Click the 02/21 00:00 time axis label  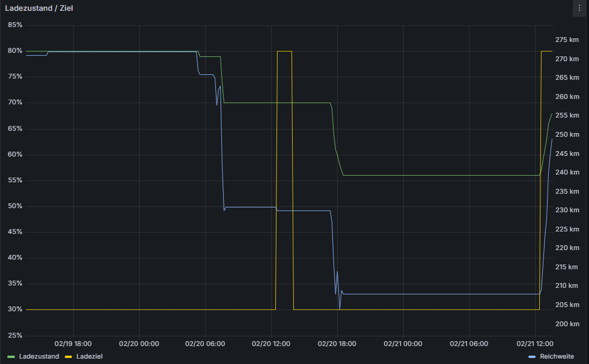point(402,344)
